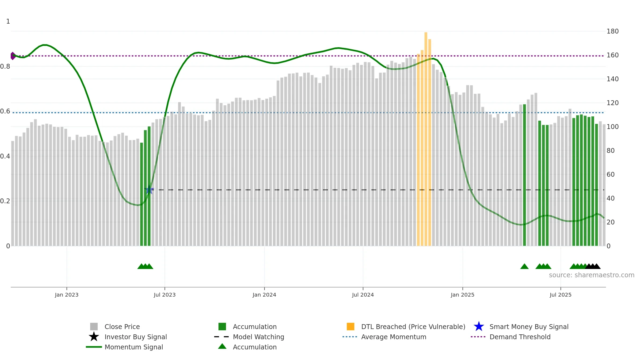Click the Jan 2024 axis label
The width and height of the screenshot is (644, 362).
(264, 295)
